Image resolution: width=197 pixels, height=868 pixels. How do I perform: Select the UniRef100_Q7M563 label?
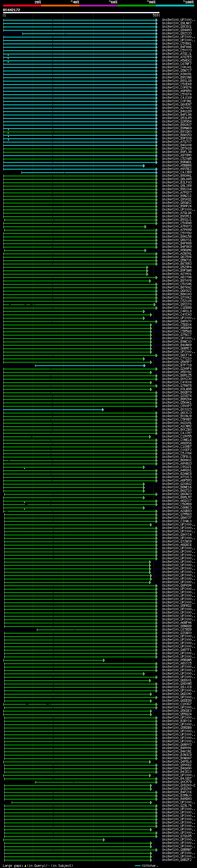(177, 514)
